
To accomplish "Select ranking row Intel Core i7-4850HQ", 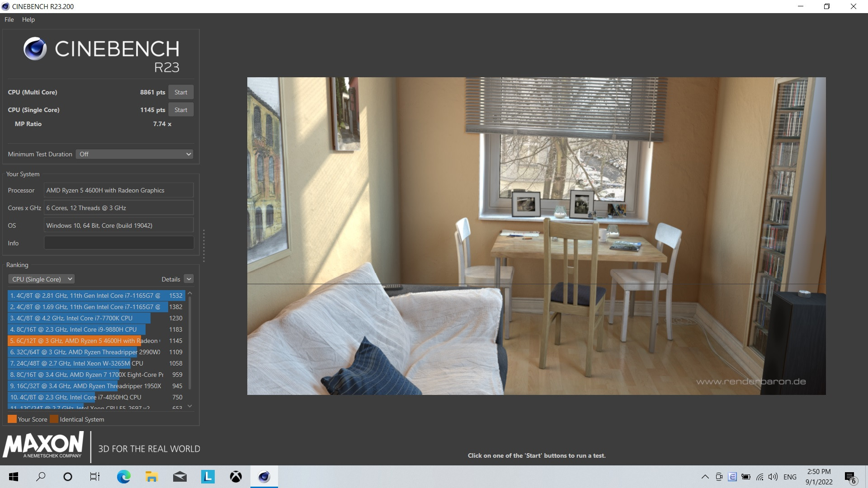I will [x=96, y=397].
